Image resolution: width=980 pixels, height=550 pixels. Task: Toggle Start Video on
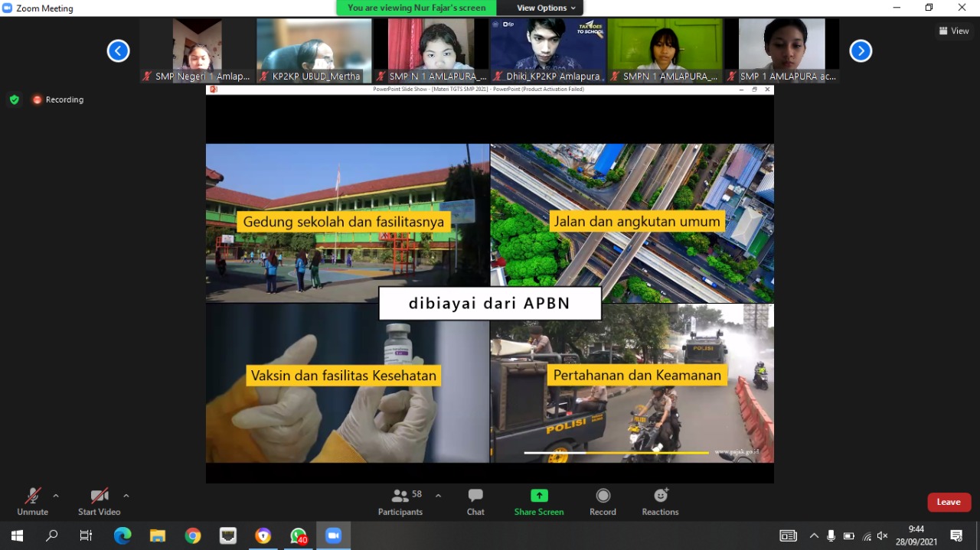click(x=99, y=502)
